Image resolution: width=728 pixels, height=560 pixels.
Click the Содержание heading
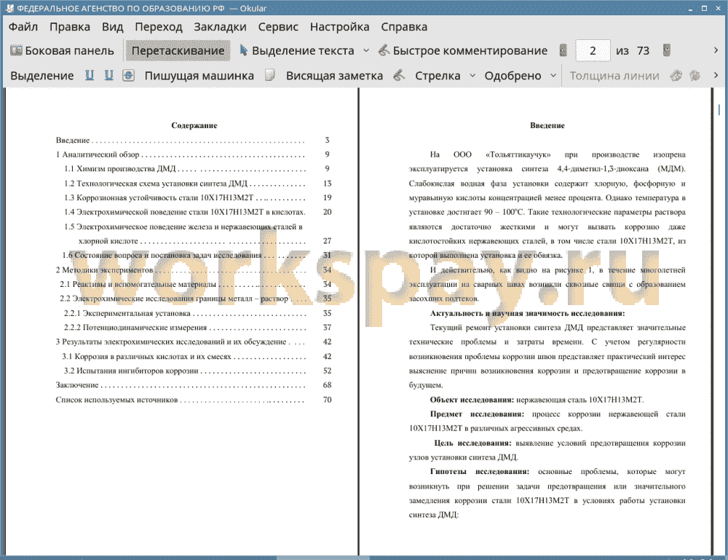pos(194,125)
